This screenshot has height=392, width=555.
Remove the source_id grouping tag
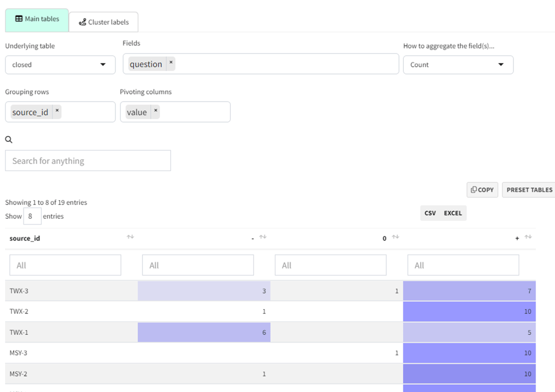(57, 111)
